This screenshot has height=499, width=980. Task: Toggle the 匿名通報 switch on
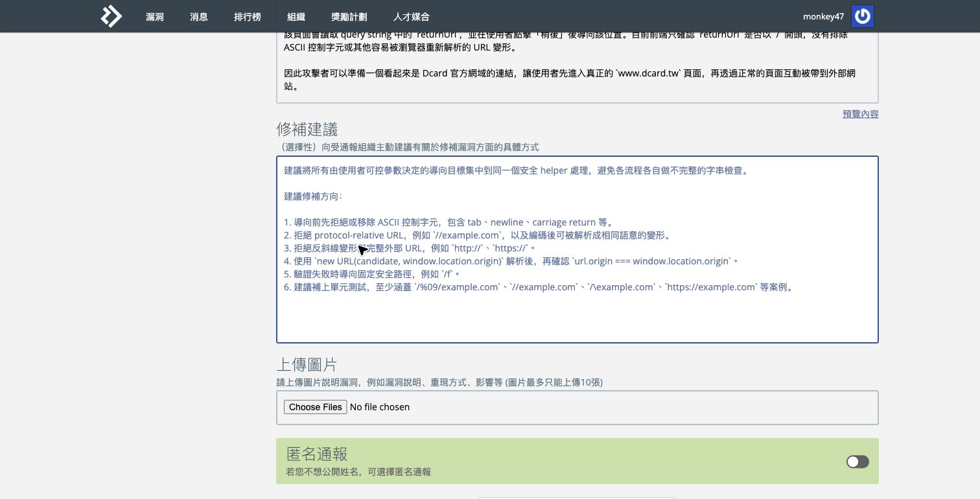point(857,461)
